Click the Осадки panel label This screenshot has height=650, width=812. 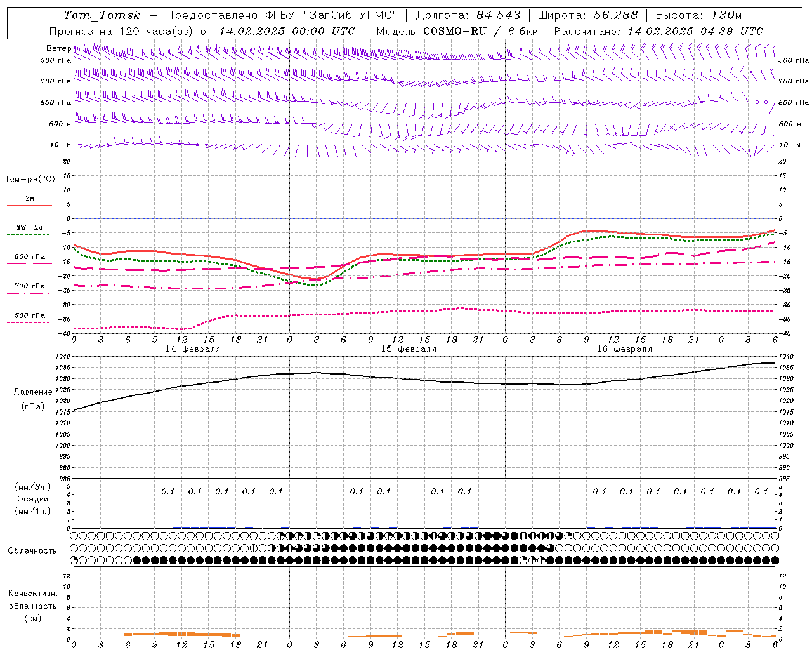(33, 499)
